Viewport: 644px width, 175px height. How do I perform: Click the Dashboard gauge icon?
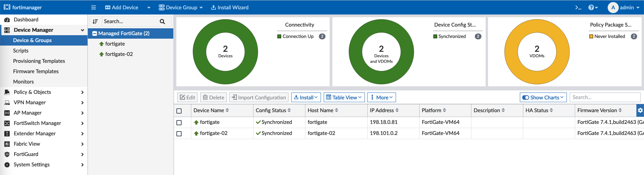pos(7,20)
